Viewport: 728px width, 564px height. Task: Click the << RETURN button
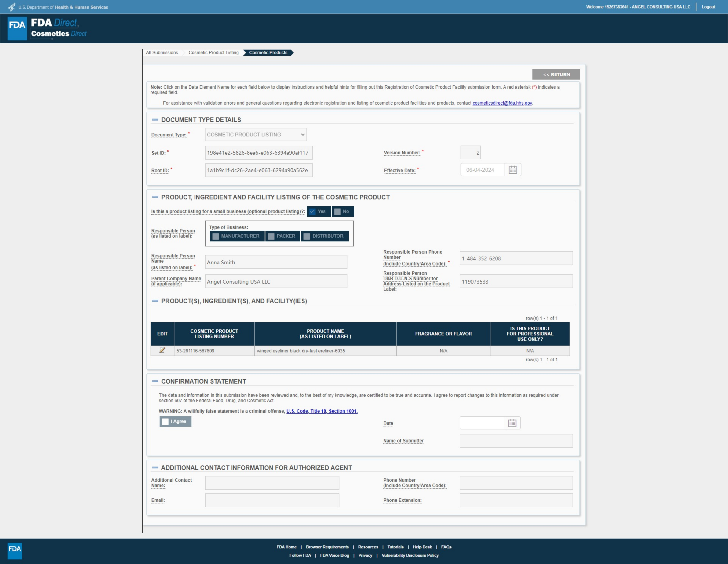[x=556, y=74]
